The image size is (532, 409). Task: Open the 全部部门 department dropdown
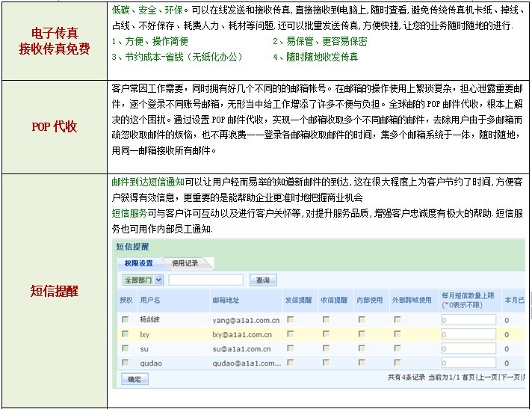point(143,280)
